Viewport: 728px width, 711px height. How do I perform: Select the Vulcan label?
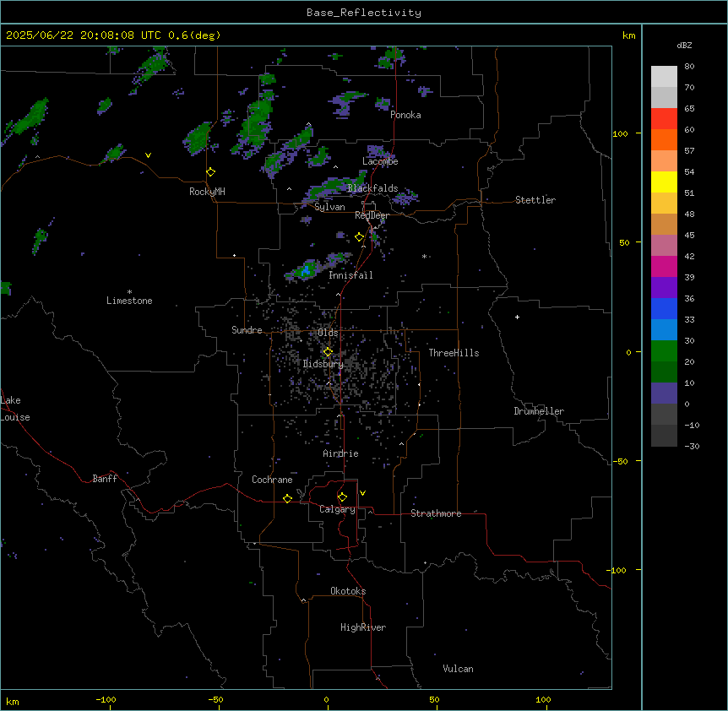point(458,669)
